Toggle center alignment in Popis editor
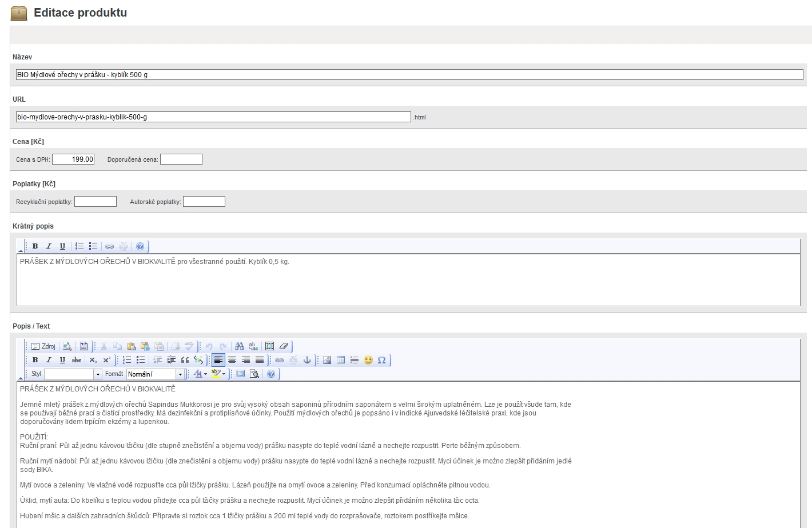Screen dimensions: 812x528 tap(232, 360)
